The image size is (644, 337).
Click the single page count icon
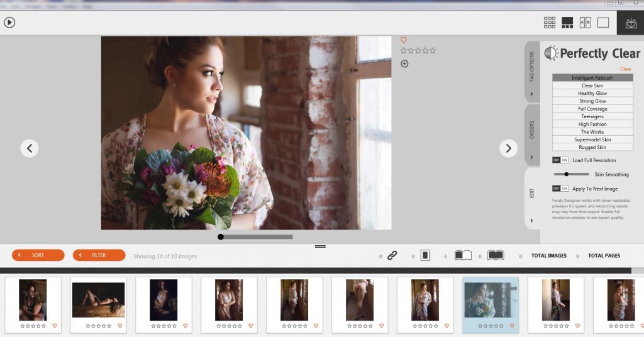425,255
